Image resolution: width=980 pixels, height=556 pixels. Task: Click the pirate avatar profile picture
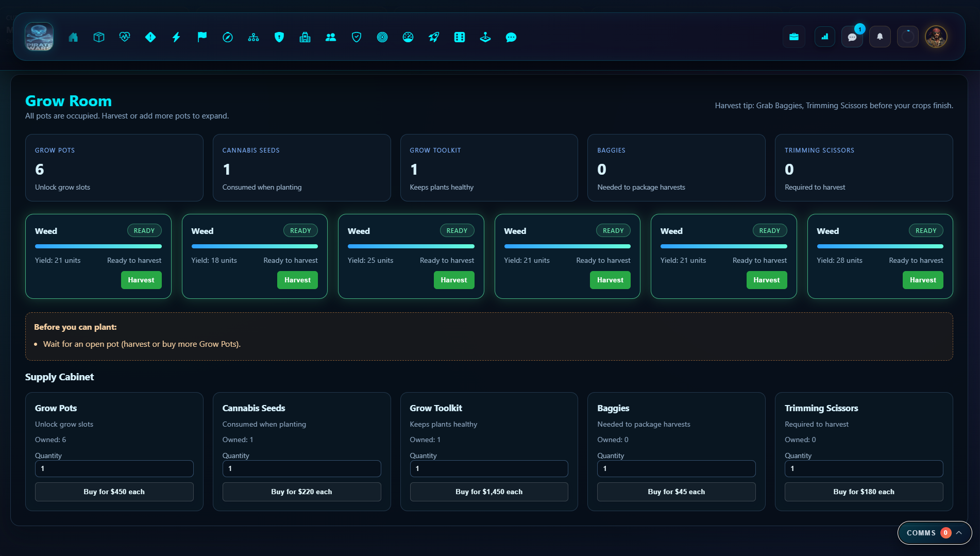[x=936, y=37]
